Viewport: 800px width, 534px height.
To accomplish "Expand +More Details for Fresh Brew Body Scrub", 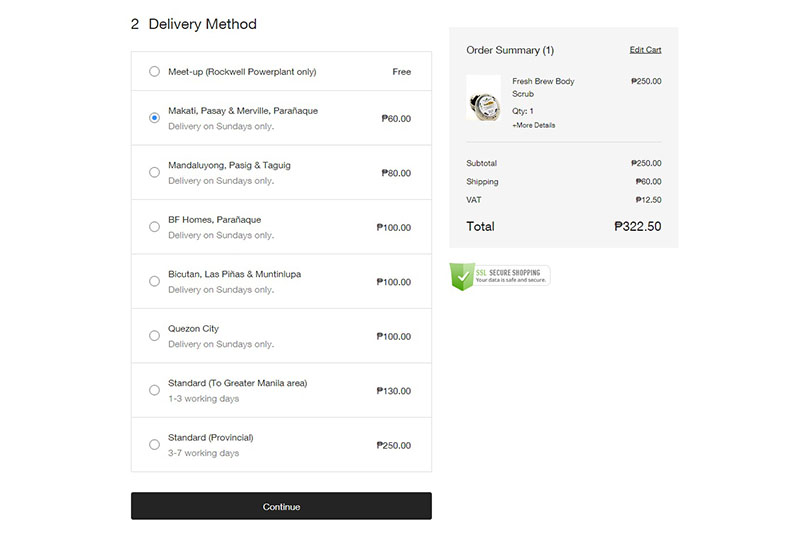I will (x=534, y=125).
